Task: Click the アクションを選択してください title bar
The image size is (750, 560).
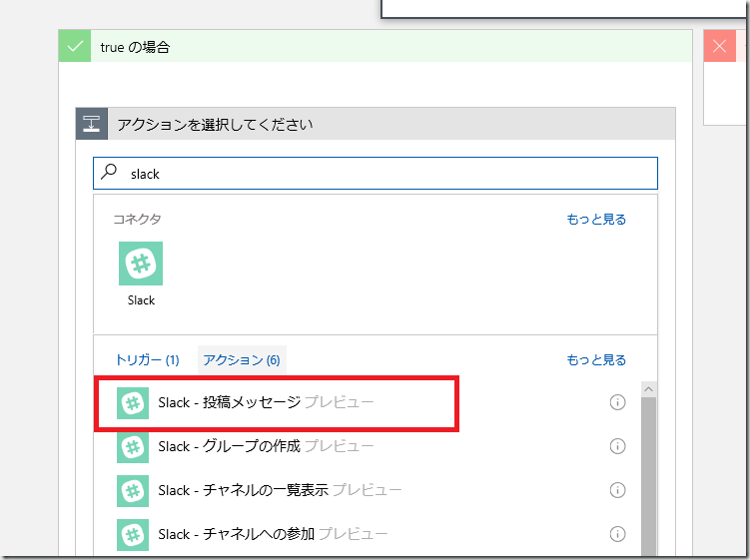Action: coord(375,124)
